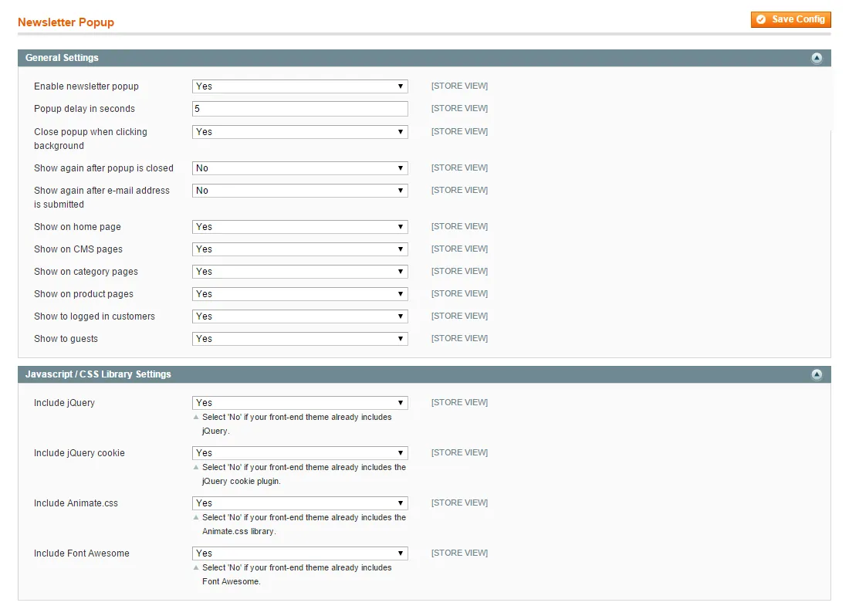Collapse the General Settings section arrow icon

point(817,58)
